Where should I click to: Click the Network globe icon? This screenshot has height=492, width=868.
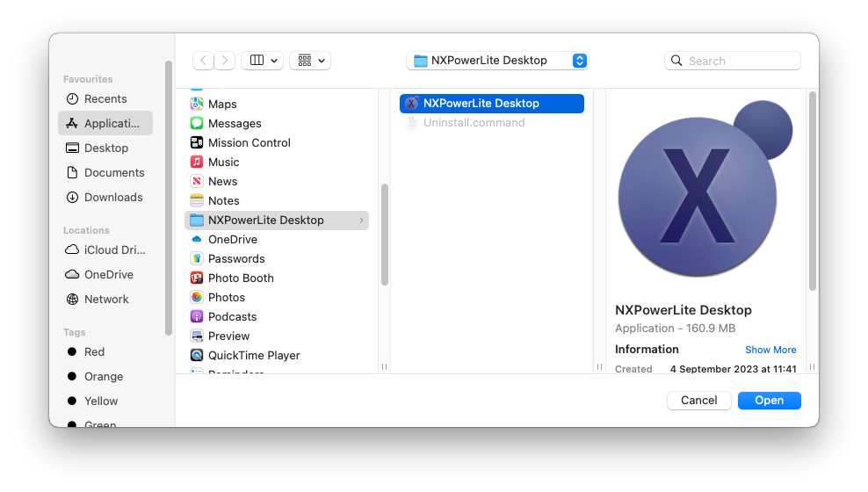pos(72,300)
